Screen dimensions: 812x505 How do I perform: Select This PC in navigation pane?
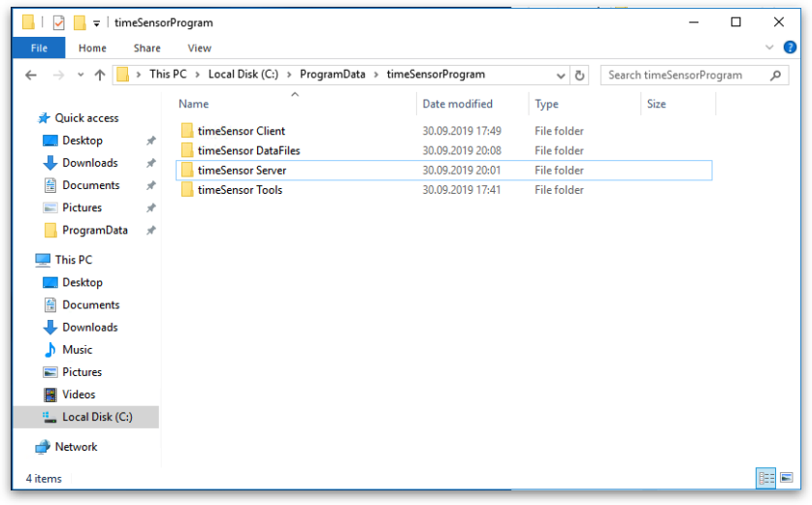pos(73,259)
